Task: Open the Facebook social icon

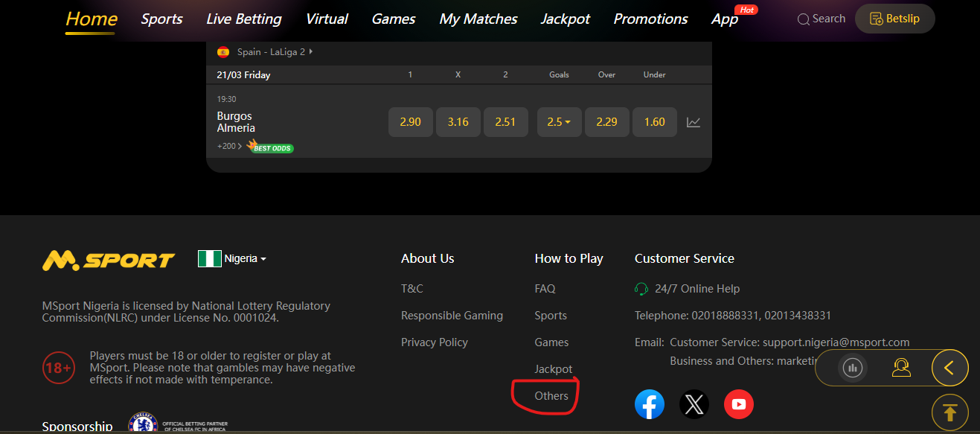Action: [649, 404]
